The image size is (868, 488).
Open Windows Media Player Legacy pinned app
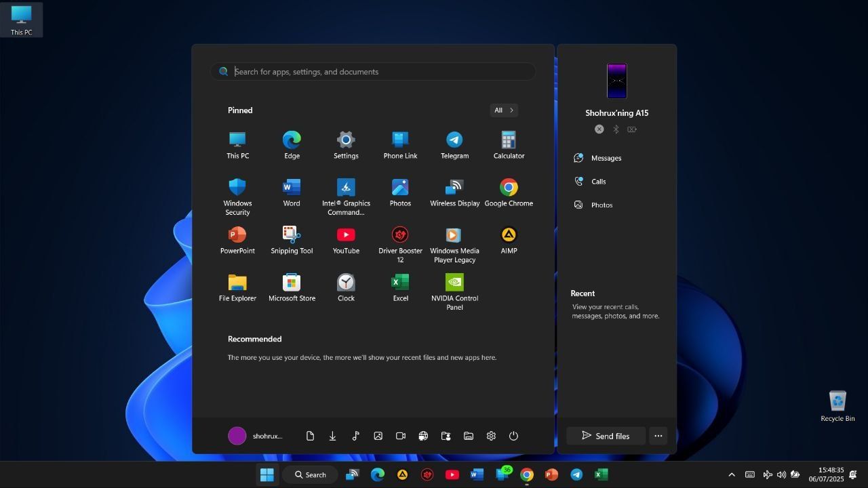(454, 244)
